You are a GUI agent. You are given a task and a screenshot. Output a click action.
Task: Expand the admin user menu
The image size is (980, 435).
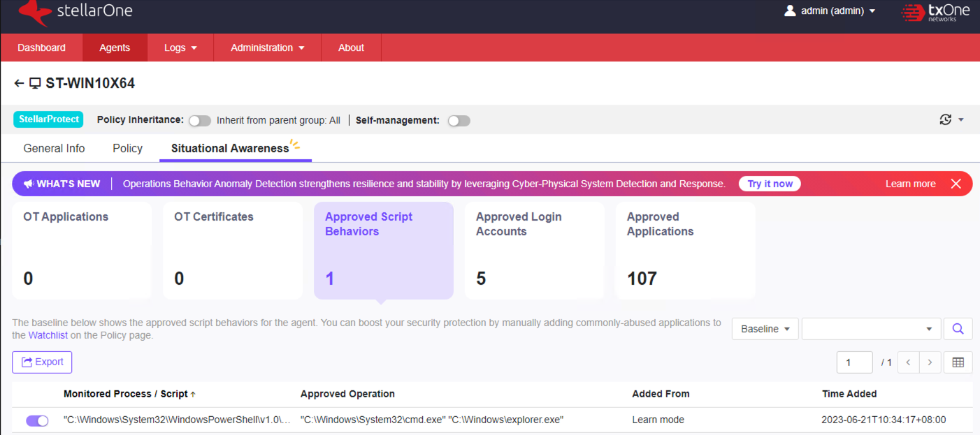830,11
